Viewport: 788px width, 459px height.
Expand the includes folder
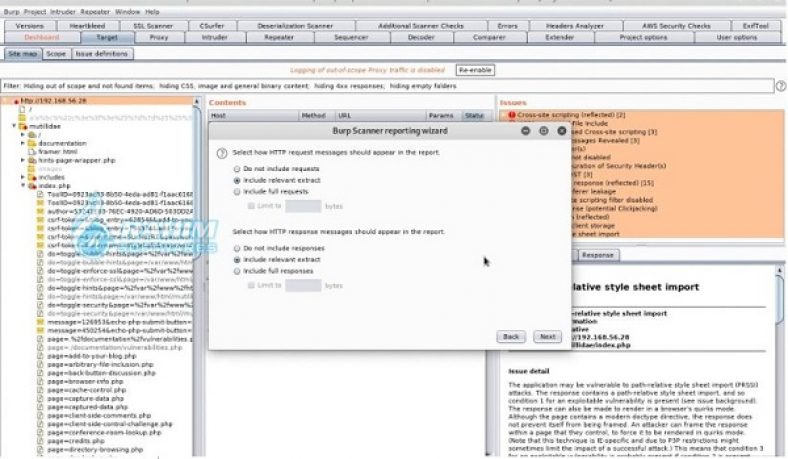[23, 177]
